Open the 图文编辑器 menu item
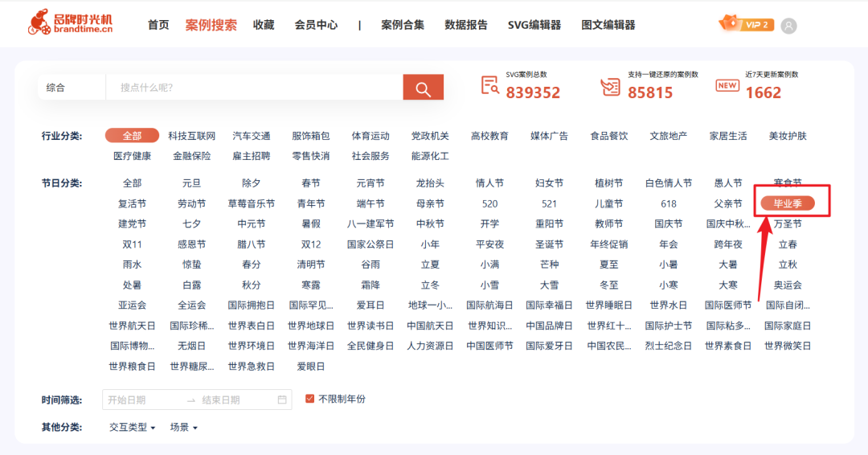The height and width of the screenshot is (455, 868). 608,25
